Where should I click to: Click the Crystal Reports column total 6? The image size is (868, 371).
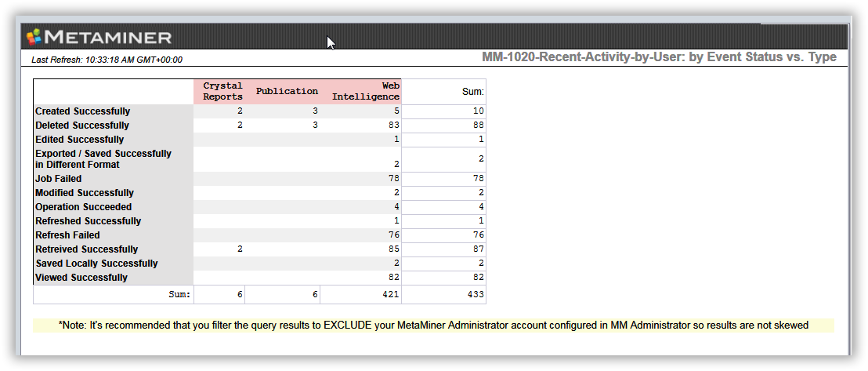click(x=240, y=294)
